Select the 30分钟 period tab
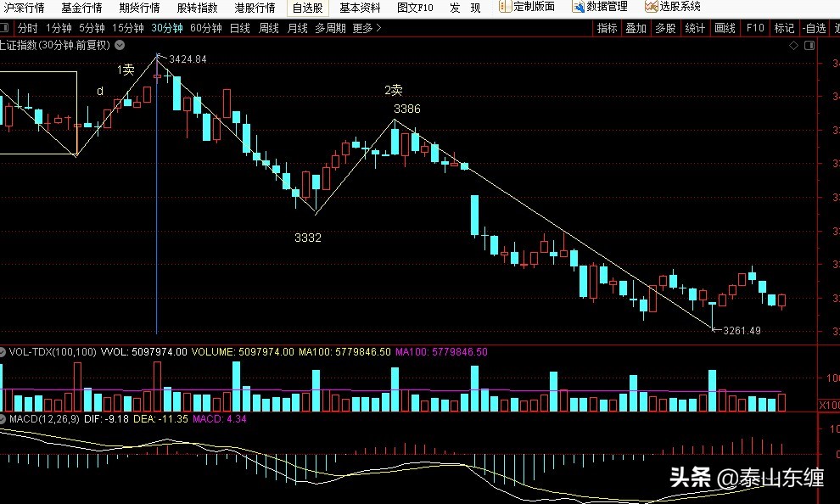The image size is (840, 504). [166, 28]
